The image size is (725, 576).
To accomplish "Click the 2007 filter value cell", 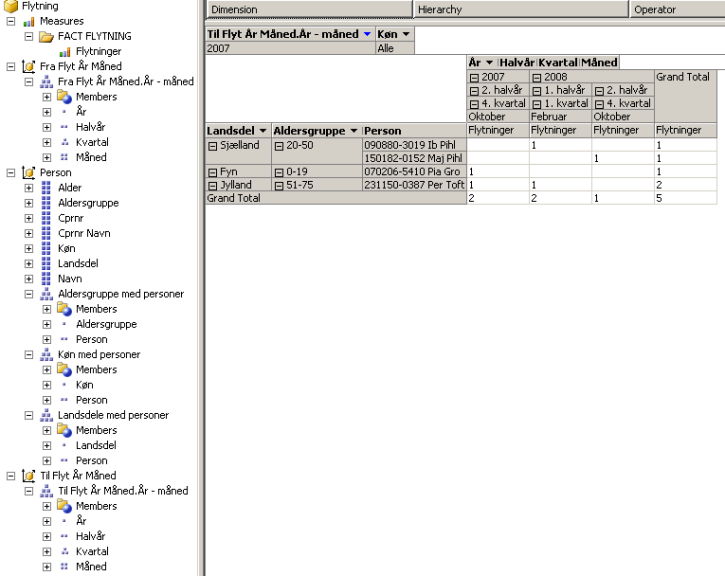I will [x=290, y=48].
